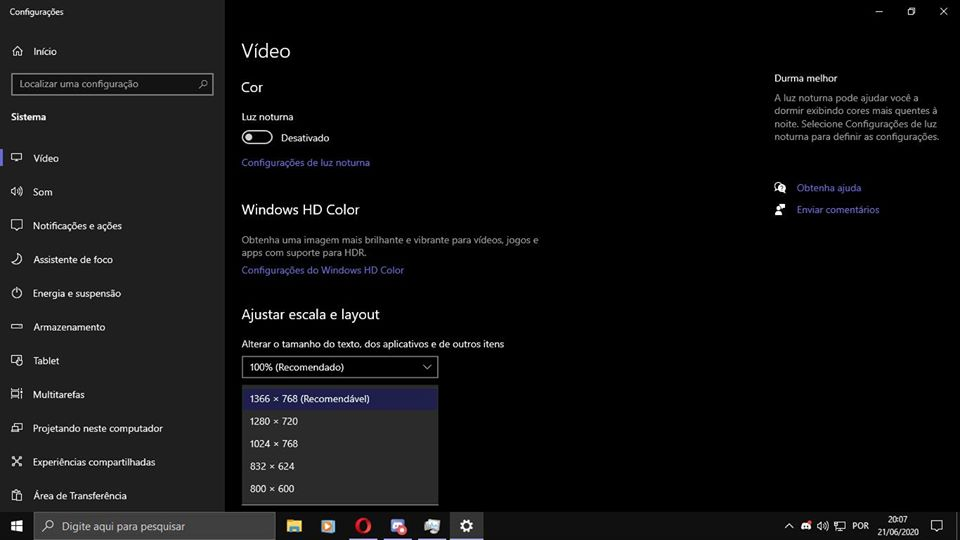Click the Enviar comentários link
The height and width of the screenshot is (540, 960).
pyautogui.click(x=838, y=209)
